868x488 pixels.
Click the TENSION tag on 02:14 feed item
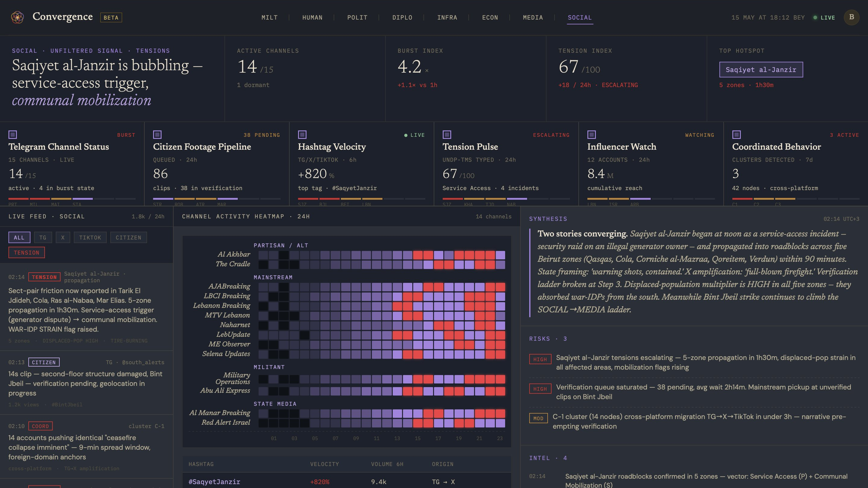point(45,277)
